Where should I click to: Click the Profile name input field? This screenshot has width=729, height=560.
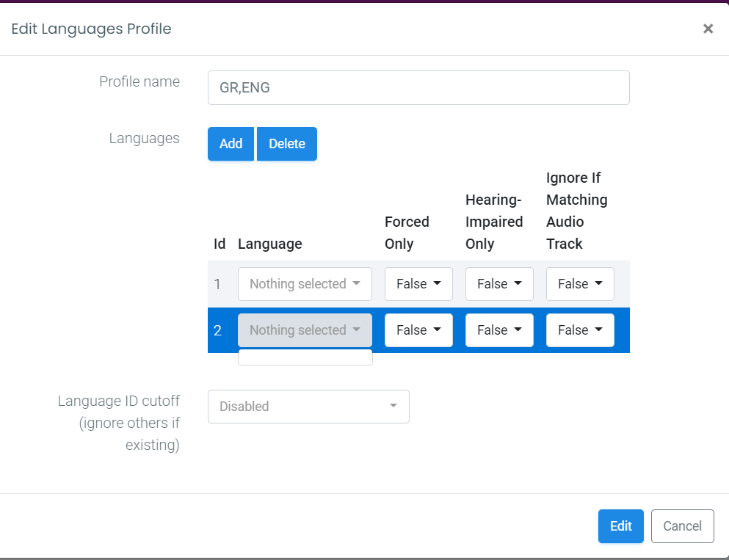pos(418,88)
